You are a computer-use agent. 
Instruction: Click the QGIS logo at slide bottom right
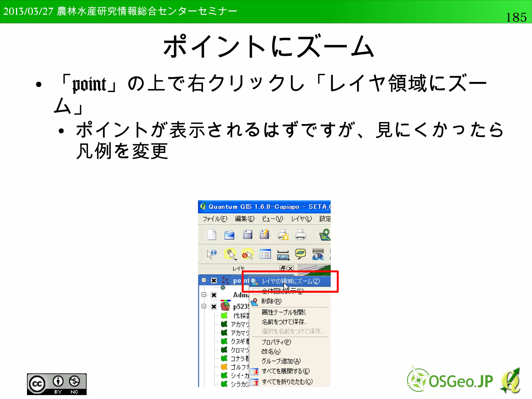pos(510,380)
